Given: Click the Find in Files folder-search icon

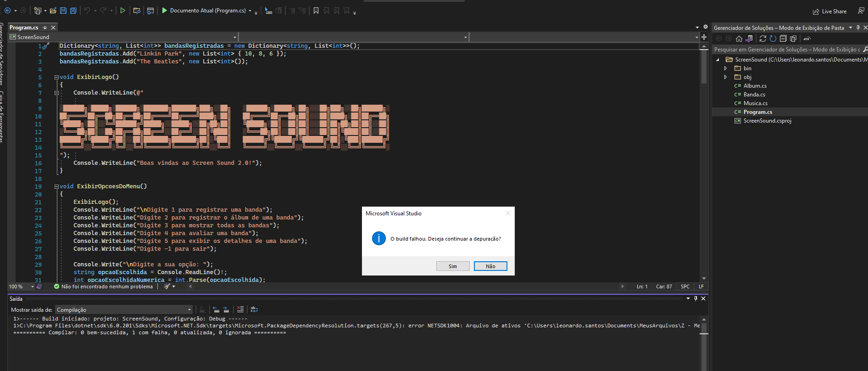Looking at the screenshot, I should click(x=137, y=11).
